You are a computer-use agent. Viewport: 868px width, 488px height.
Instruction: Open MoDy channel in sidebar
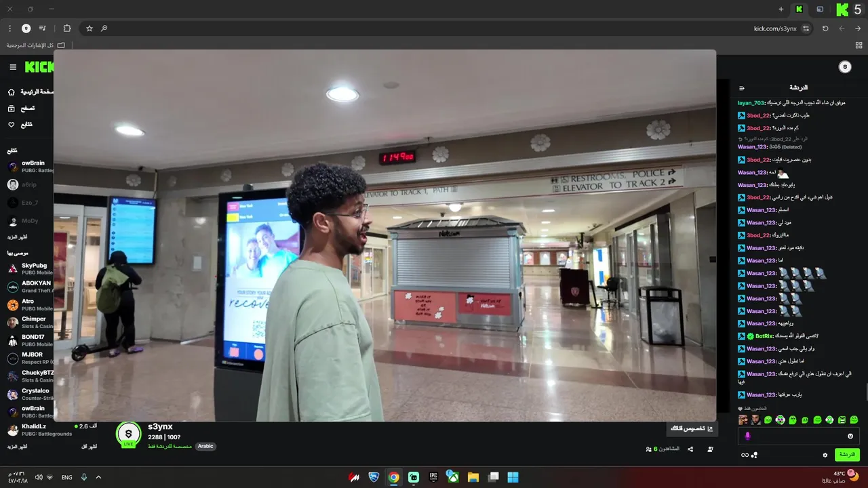22,221
